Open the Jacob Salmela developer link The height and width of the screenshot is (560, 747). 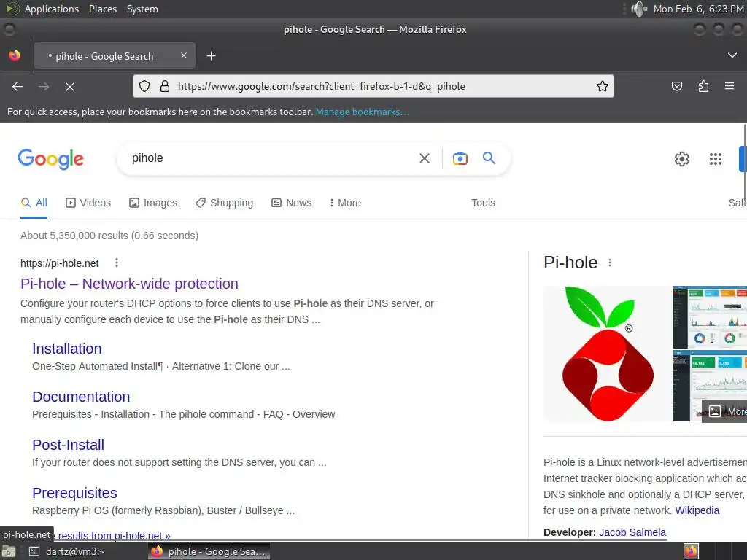[x=632, y=532]
